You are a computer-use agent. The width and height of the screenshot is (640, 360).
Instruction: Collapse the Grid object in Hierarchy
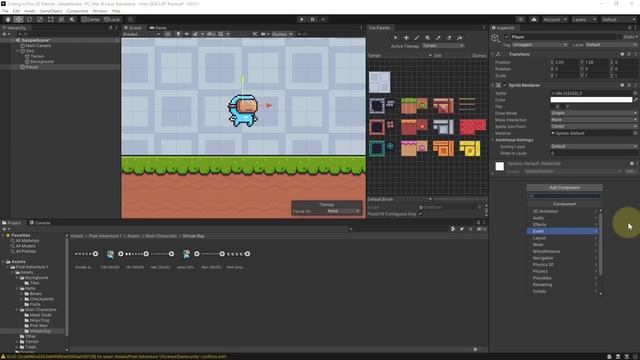[x=18, y=51]
